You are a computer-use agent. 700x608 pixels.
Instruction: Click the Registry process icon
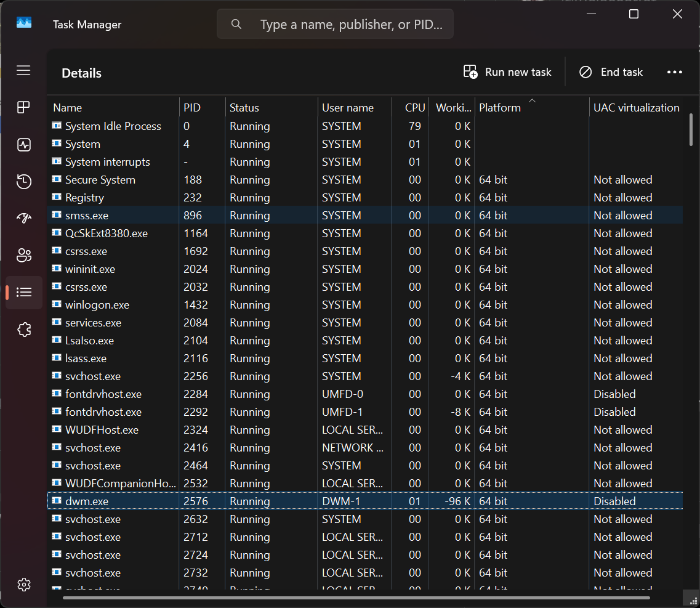(x=57, y=197)
